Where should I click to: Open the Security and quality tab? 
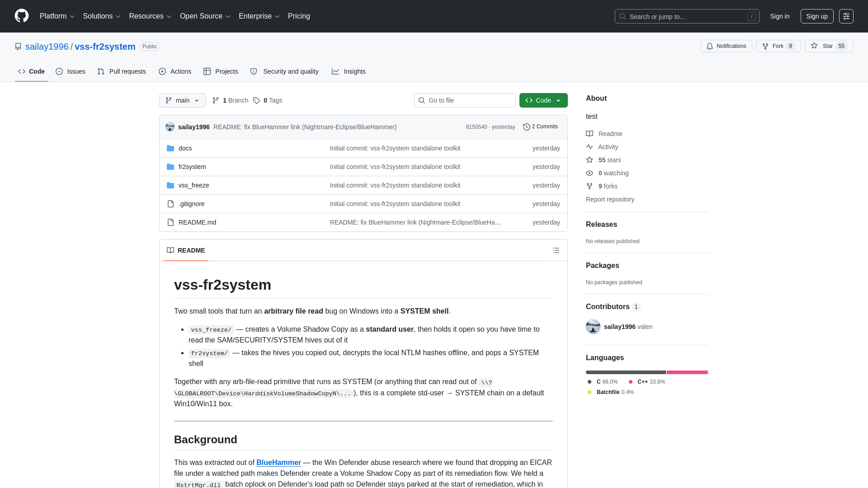click(284, 71)
